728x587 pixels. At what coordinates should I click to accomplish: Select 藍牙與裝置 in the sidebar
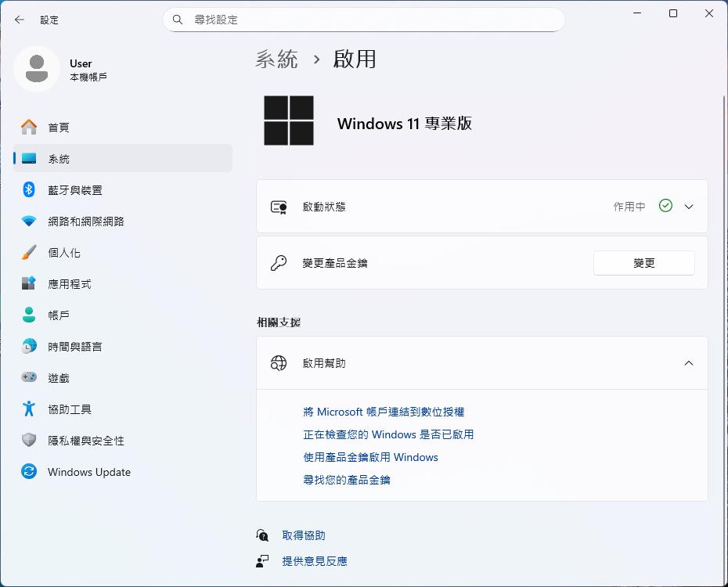pos(123,189)
